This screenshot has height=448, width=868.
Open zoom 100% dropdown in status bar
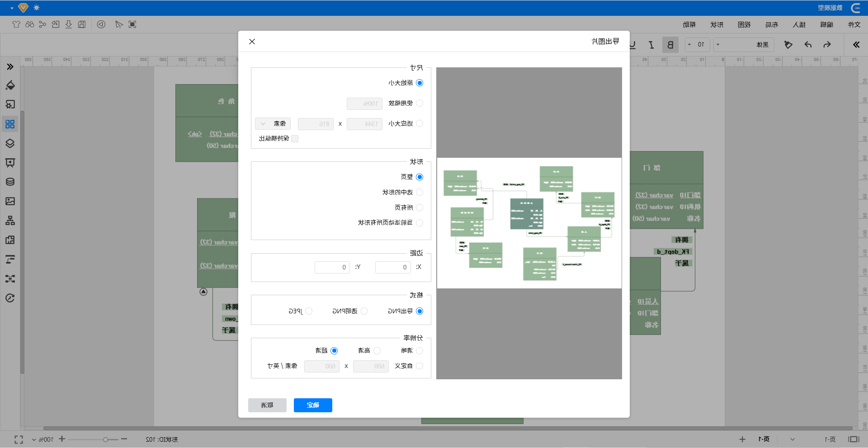coord(43,439)
